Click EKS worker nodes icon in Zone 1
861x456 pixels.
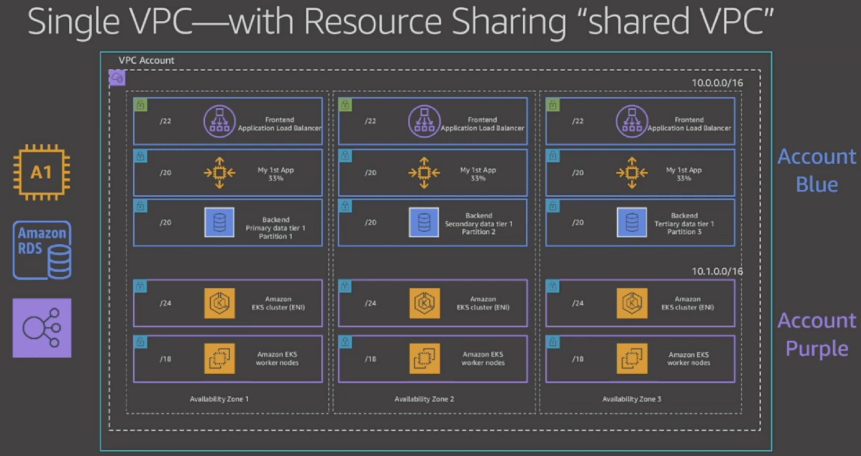219,357
